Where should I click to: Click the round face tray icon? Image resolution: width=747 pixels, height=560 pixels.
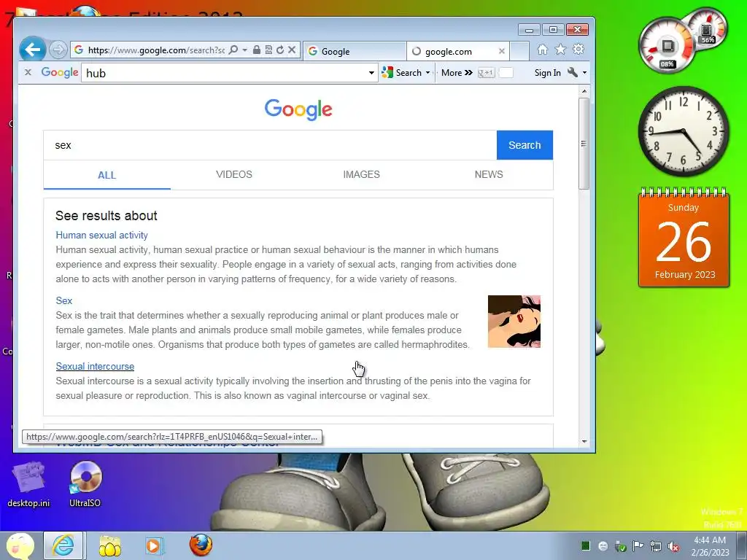click(603, 546)
